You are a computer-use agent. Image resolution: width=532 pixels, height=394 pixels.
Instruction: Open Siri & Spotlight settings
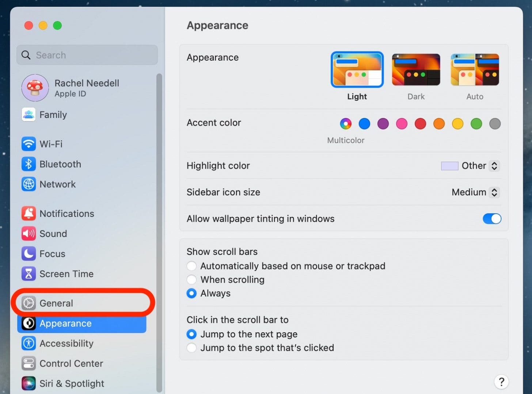[x=63, y=383]
